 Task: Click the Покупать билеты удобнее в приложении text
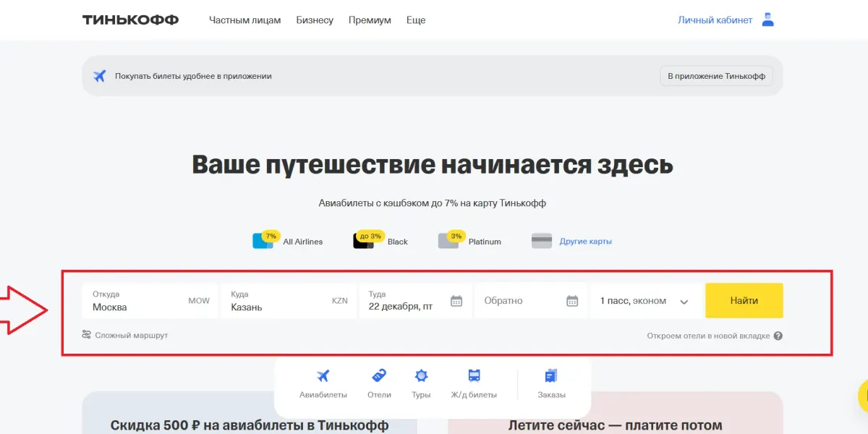[x=193, y=76]
